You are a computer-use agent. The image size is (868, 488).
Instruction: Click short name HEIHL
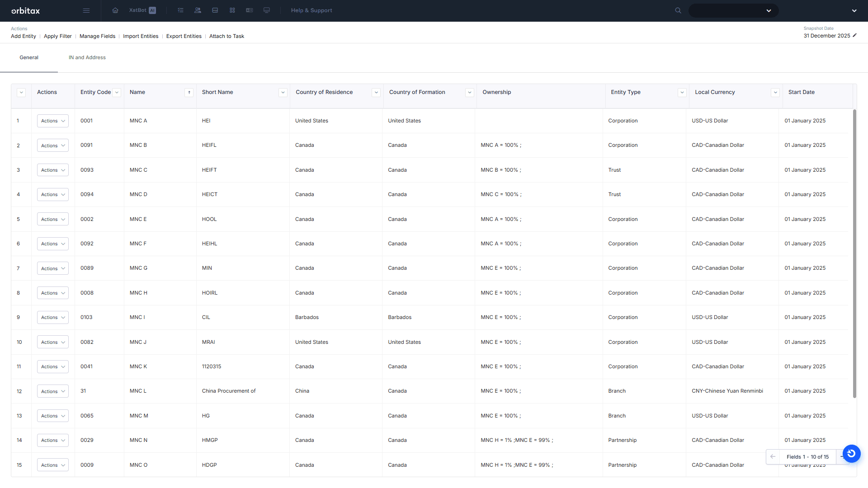pos(209,244)
